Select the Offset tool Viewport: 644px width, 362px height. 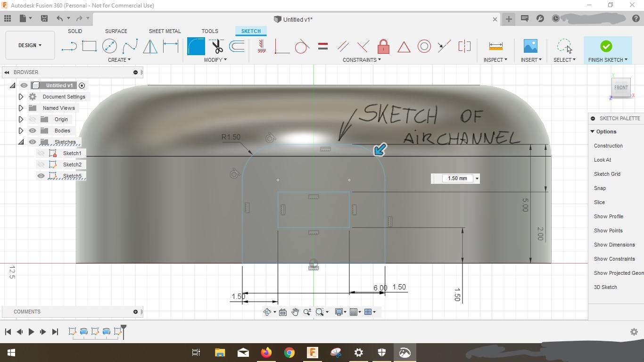point(237,46)
